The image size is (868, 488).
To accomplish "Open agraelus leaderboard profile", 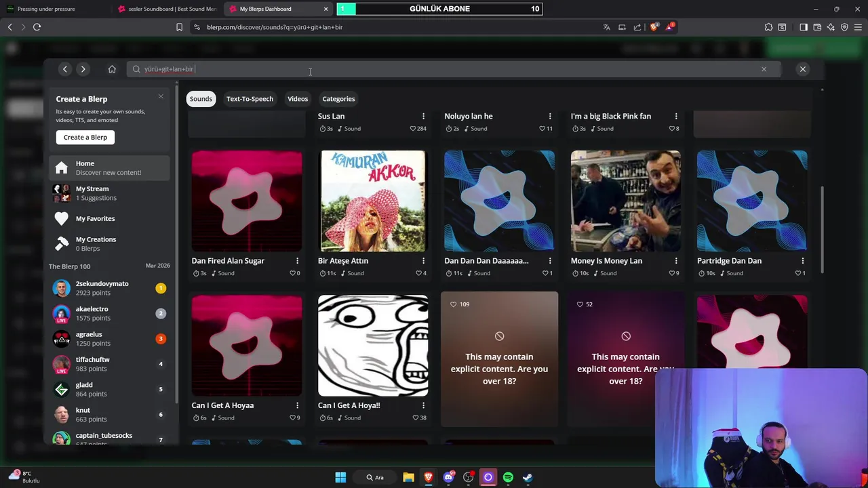I will pos(110,338).
